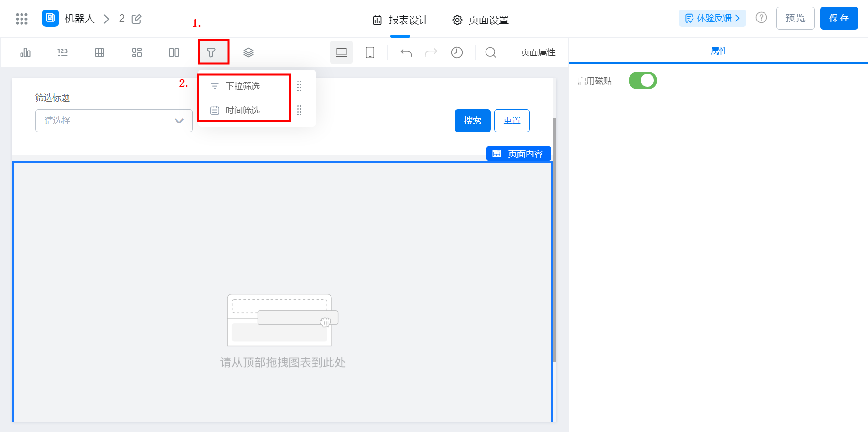
Task: Select the table grid component icon
Action: click(100, 52)
